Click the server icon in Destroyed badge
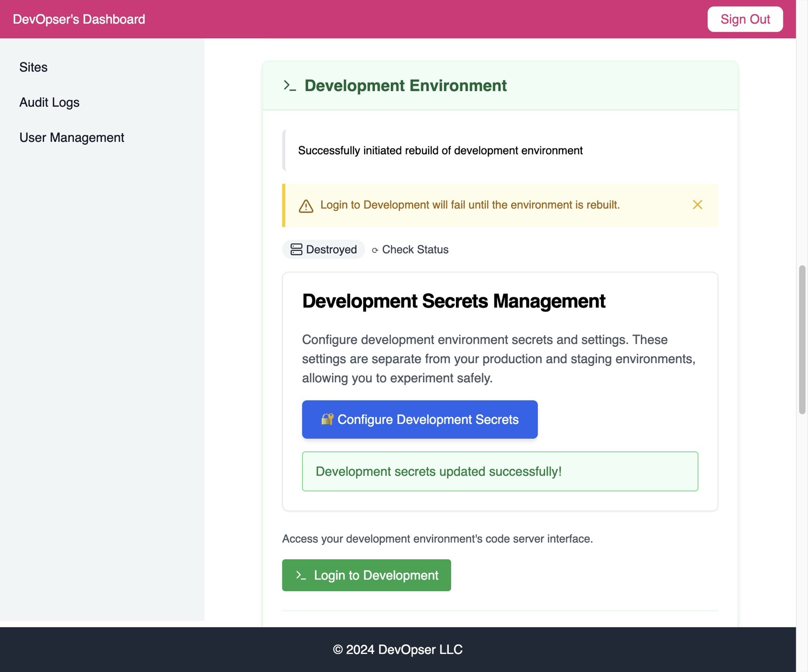808x672 pixels. pyautogui.click(x=296, y=249)
